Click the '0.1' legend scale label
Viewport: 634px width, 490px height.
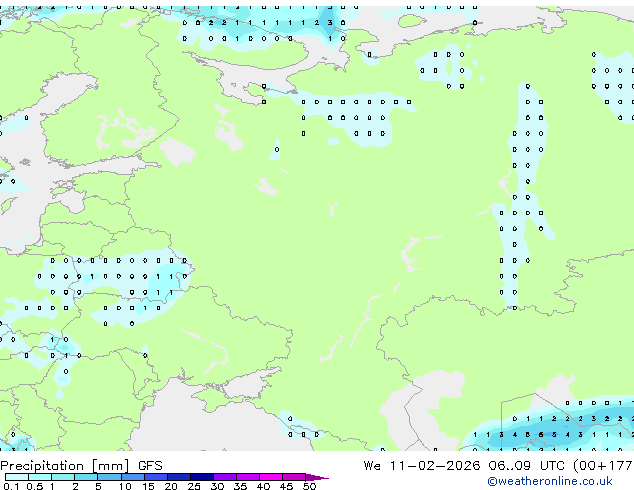point(11,486)
